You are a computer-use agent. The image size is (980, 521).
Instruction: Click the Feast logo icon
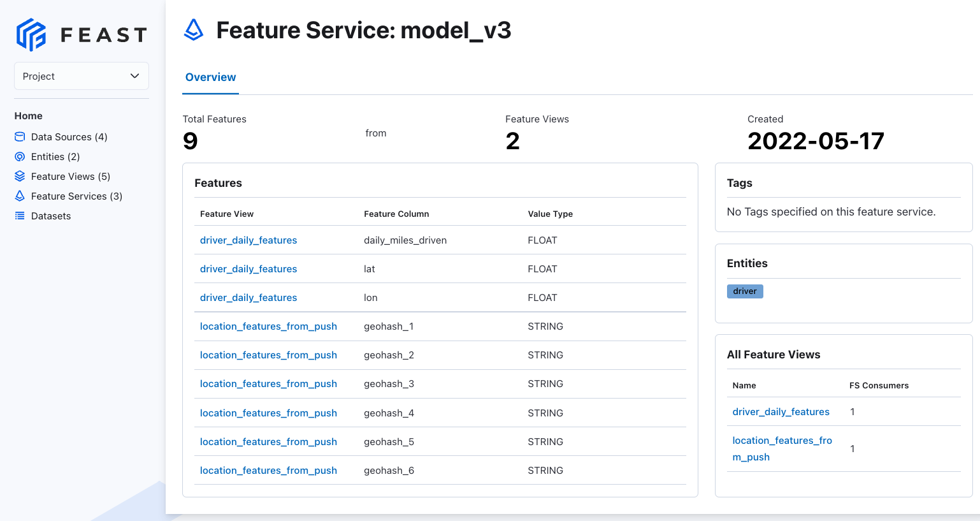[31, 34]
